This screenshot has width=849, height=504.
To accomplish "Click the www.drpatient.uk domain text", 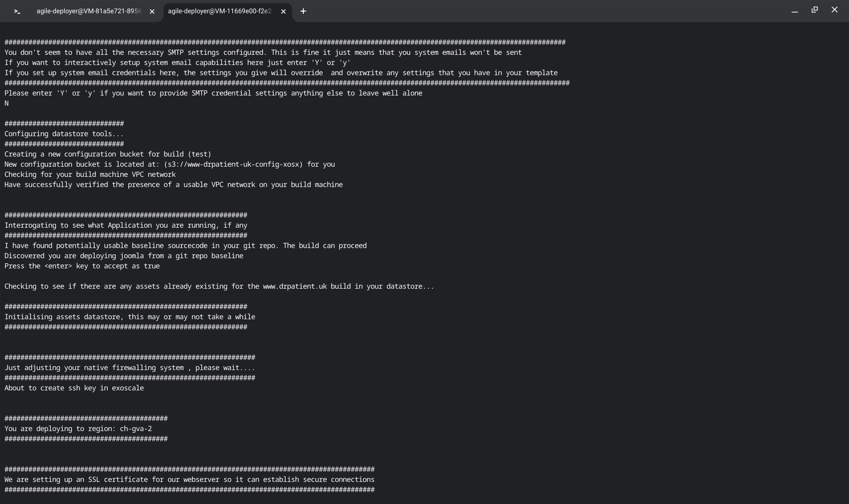I will click(x=294, y=286).
